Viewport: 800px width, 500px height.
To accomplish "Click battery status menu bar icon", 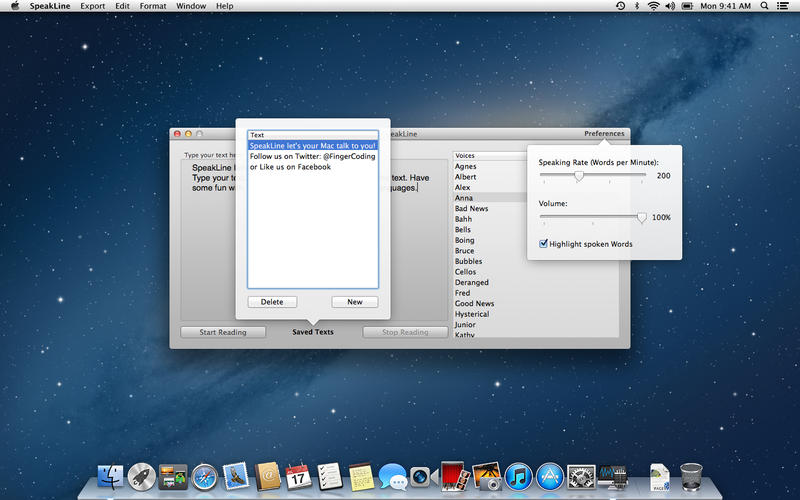I will (687, 6).
